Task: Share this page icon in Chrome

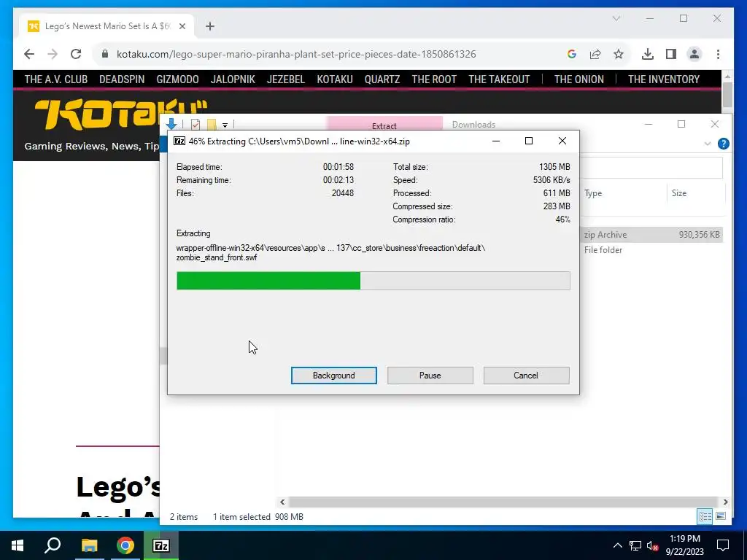Action: (595, 54)
